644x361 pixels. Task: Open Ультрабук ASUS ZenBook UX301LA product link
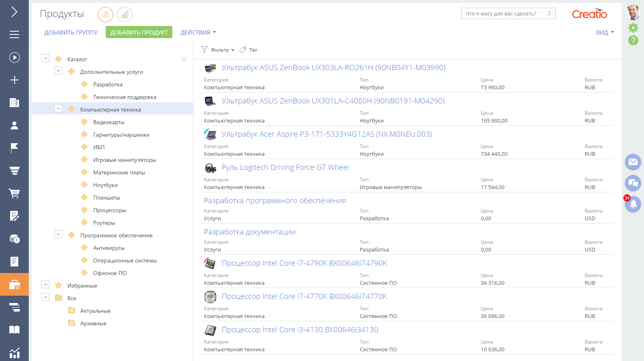pos(333,101)
